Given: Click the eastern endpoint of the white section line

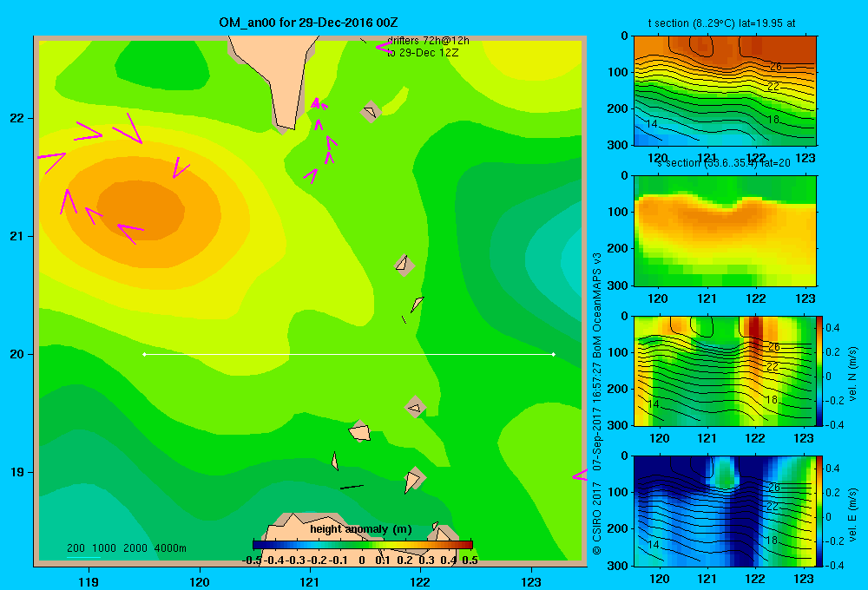Looking at the screenshot, I should (554, 354).
